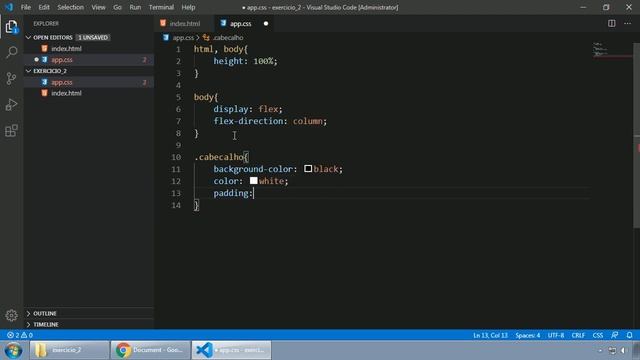The width and height of the screenshot is (640, 360).
Task: Expand the Timeline section
Action: pyautogui.click(x=29, y=324)
